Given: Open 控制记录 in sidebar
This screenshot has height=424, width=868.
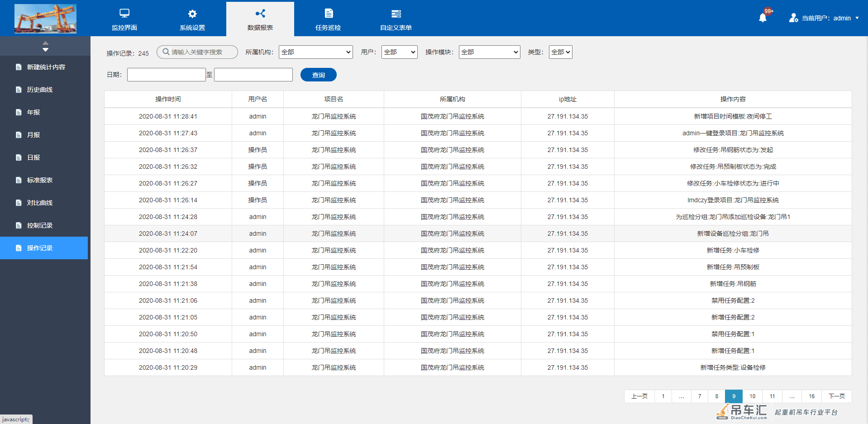Looking at the screenshot, I should [x=44, y=225].
